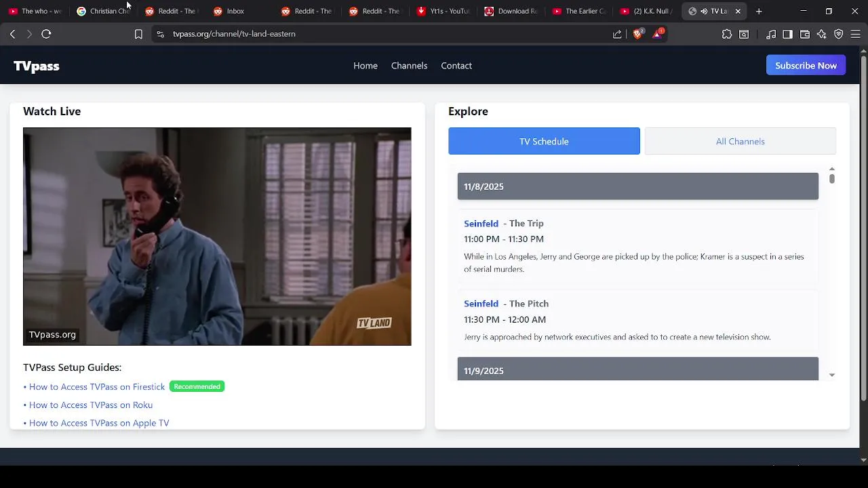This screenshot has width=868, height=488.
Task: Open the Home nav link
Action: pyautogui.click(x=366, y=66)
